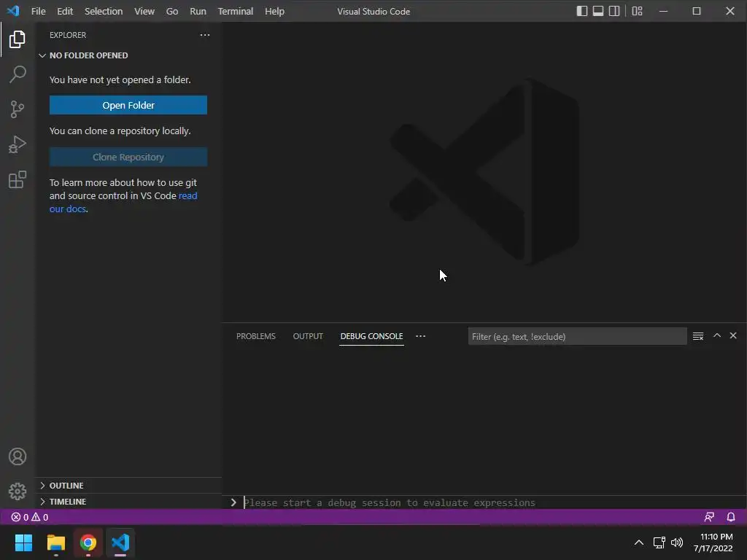Minimize the Visual Studio Code window
747x560 pixels.
coord(663,11)
